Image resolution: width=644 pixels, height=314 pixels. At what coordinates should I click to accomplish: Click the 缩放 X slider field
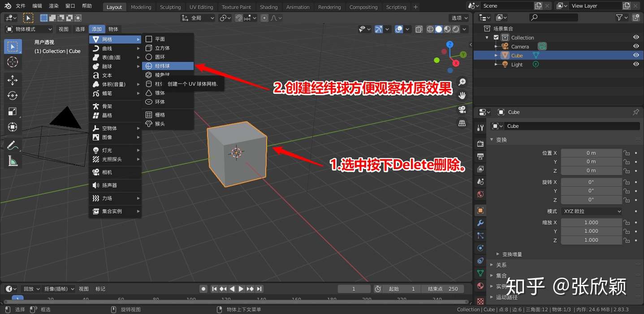[x=591, y=222]
